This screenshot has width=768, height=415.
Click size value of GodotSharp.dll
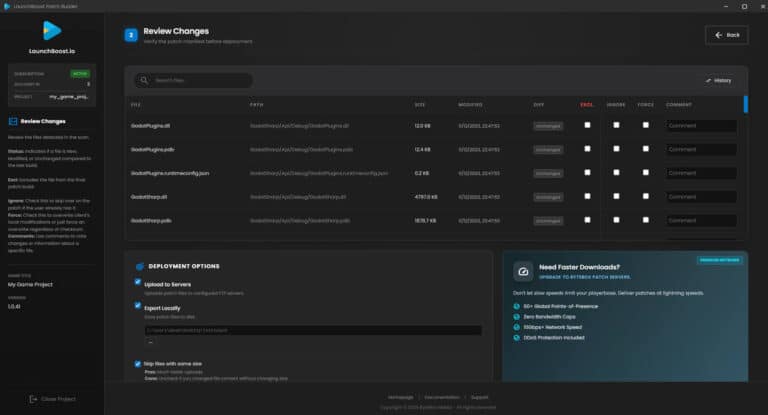click(426, 197)
